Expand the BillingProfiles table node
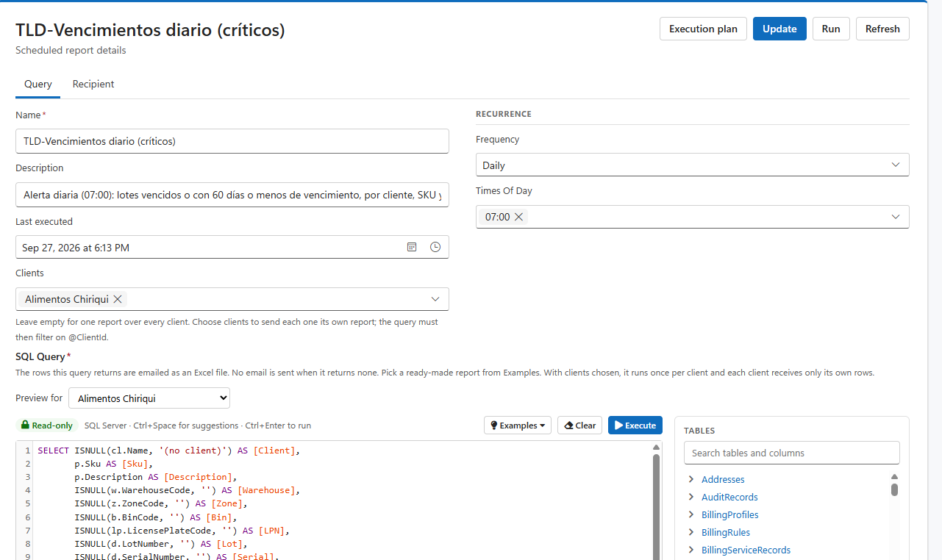This screenshot has width=942, height=560. point(691,514)
